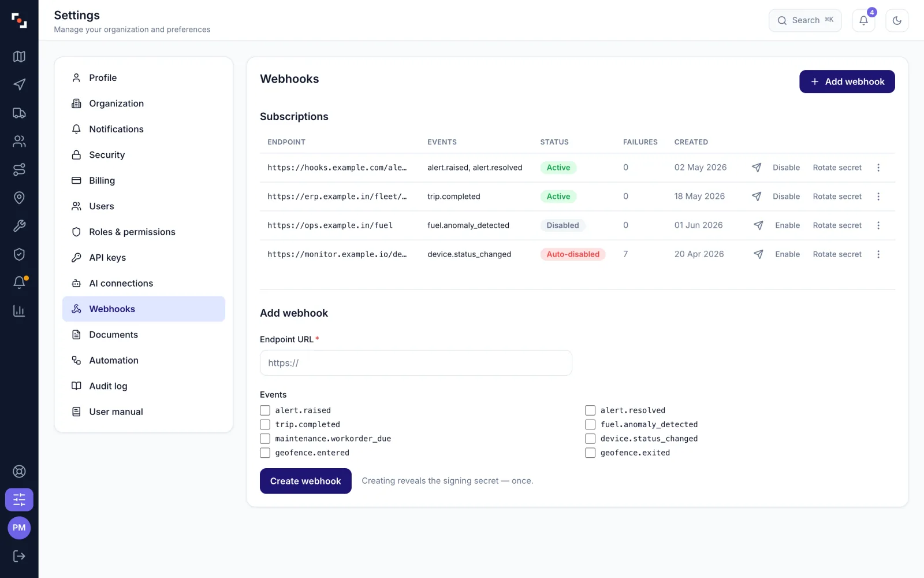Send test for ops.example.in/fuel webhook
The image size is (924, 578).
[759, 225]
